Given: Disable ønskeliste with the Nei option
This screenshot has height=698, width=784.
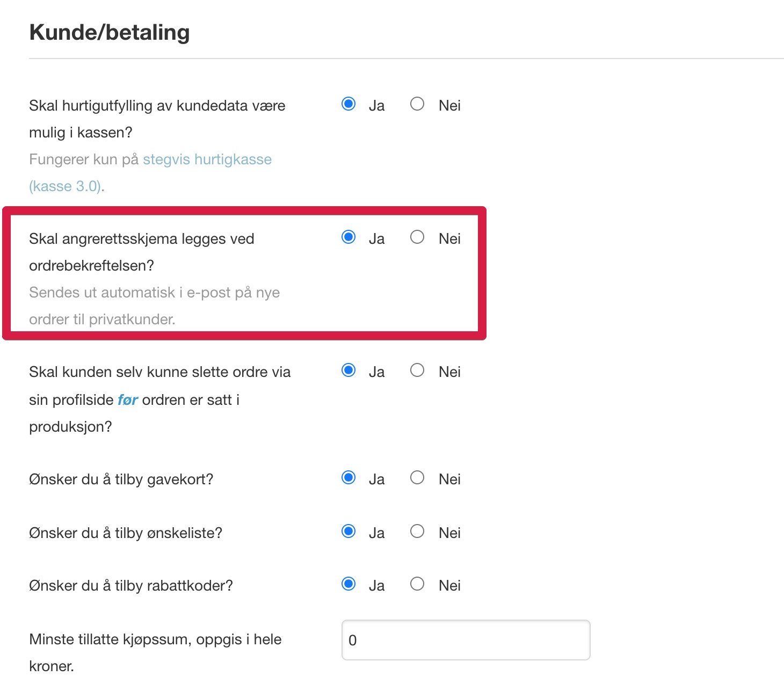Looking at the screenshot, I should pyautogui.click(x=417, y=531).
